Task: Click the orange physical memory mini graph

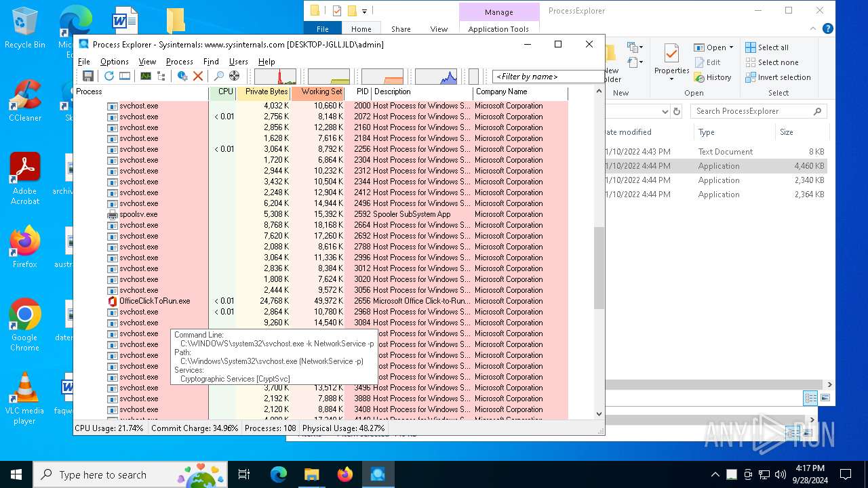Action: (x=382, y=76)
